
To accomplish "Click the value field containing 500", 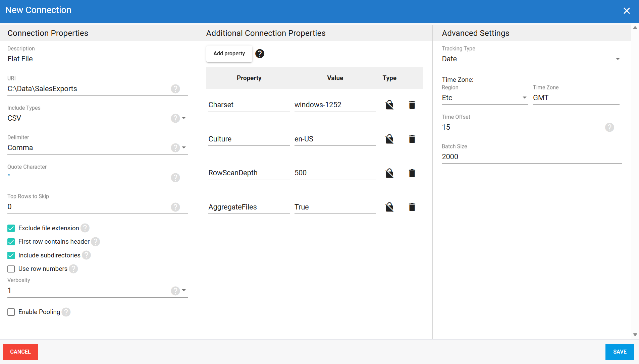I will click(335, 173).
